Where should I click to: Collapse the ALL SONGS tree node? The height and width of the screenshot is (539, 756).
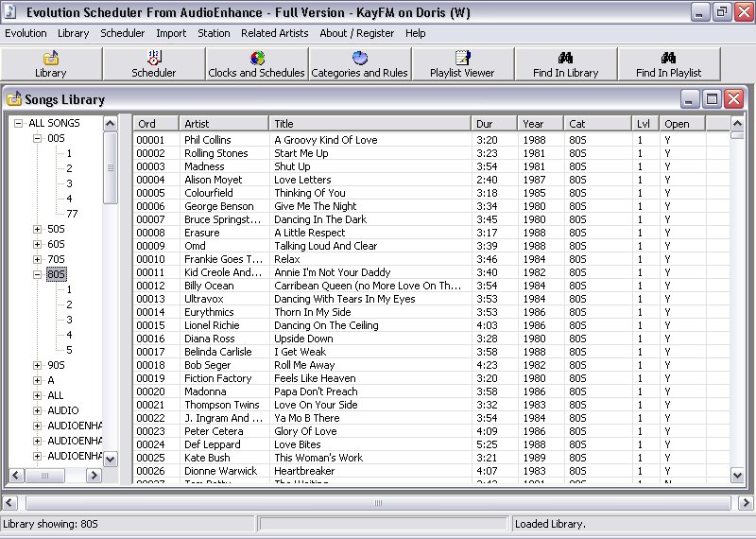[18, 124]
